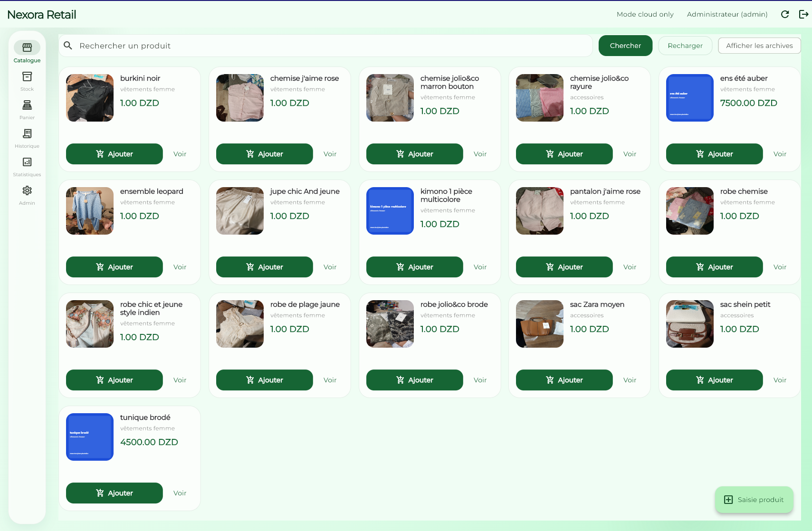Add sac Zara moyen to cart
The height and width of the screenshot is (531, 812).
[x=564, y=380]
